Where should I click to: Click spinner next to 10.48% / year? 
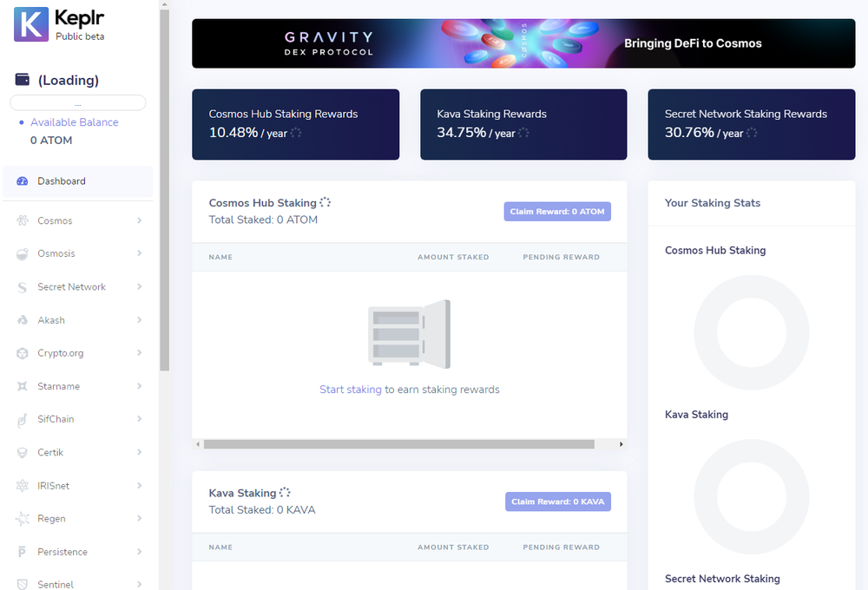point(296,132)
